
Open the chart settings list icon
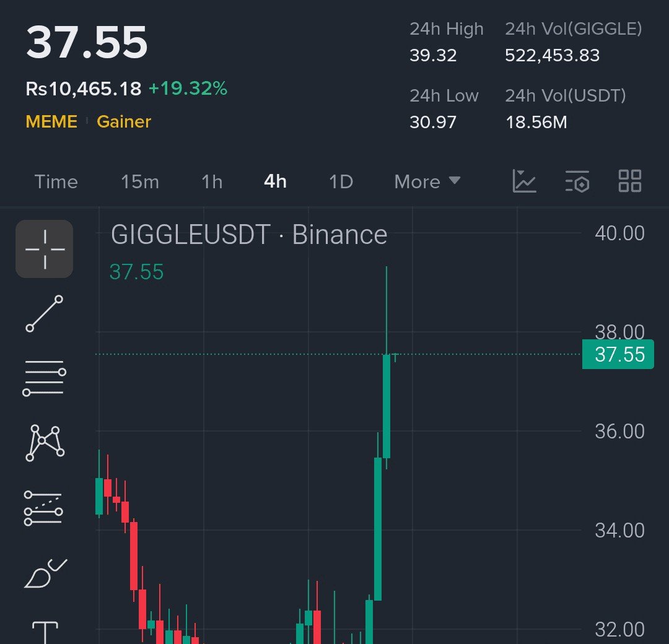(x=577, y=181)
